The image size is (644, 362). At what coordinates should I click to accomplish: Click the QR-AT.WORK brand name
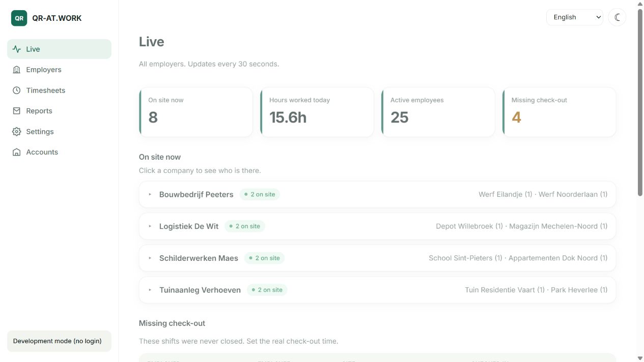(x=57, y=18)
